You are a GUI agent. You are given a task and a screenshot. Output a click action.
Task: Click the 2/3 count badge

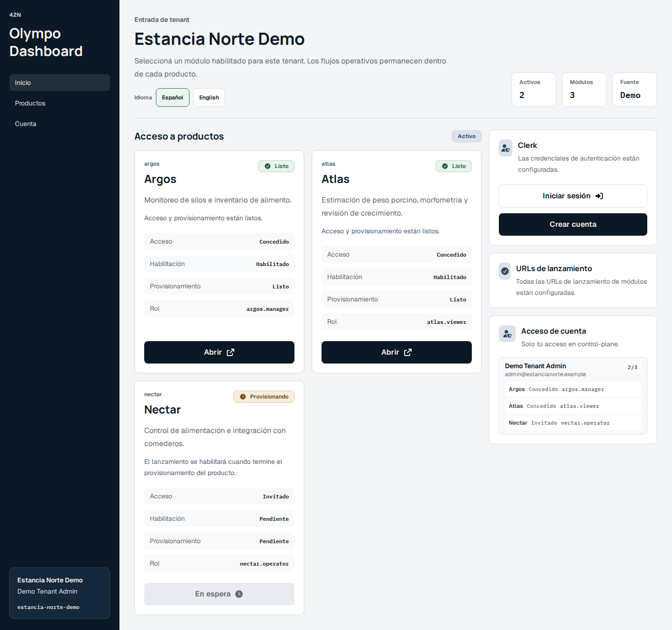632,367
